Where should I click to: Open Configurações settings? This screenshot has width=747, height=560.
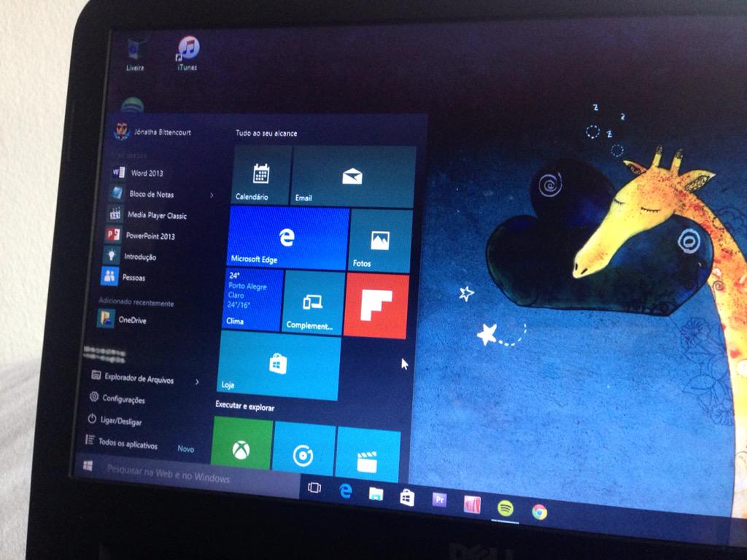[x=117, y=398]
